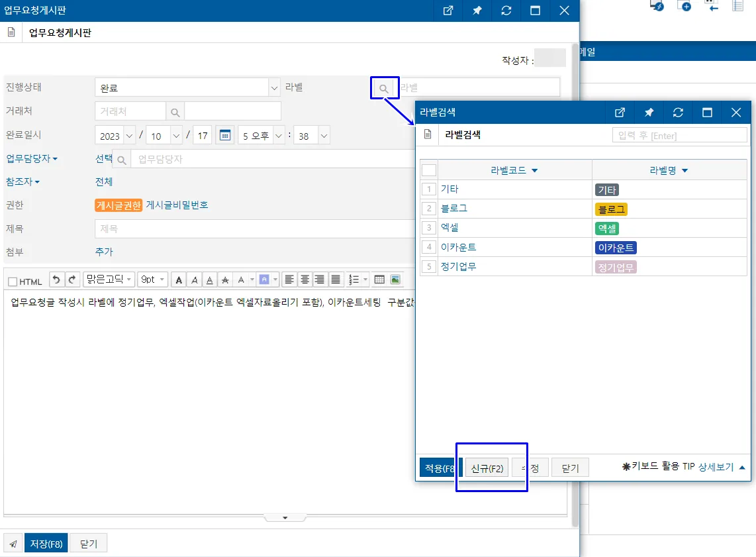The image size is (756, 557).
Task: Insert a table using the table icon
Action: 379,279
